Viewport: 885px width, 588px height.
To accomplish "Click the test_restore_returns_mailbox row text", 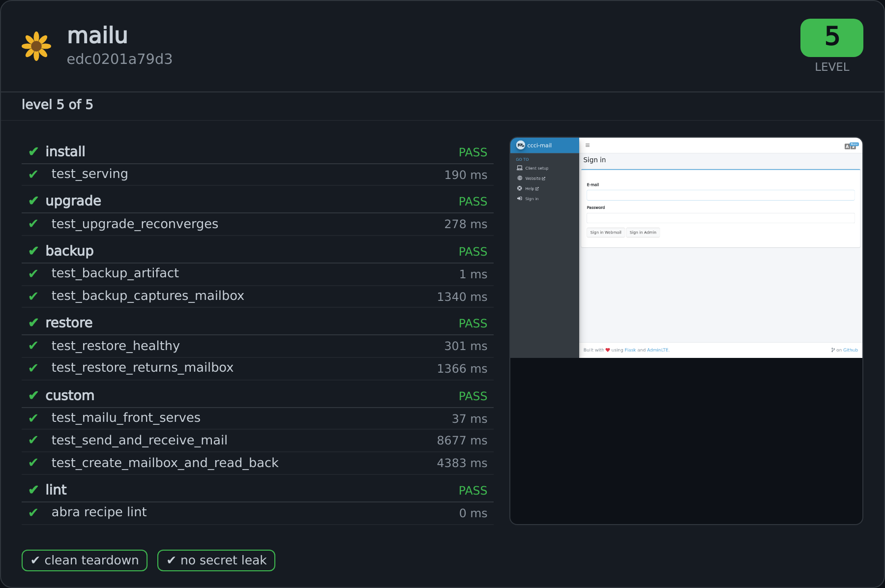I will 142,368.
